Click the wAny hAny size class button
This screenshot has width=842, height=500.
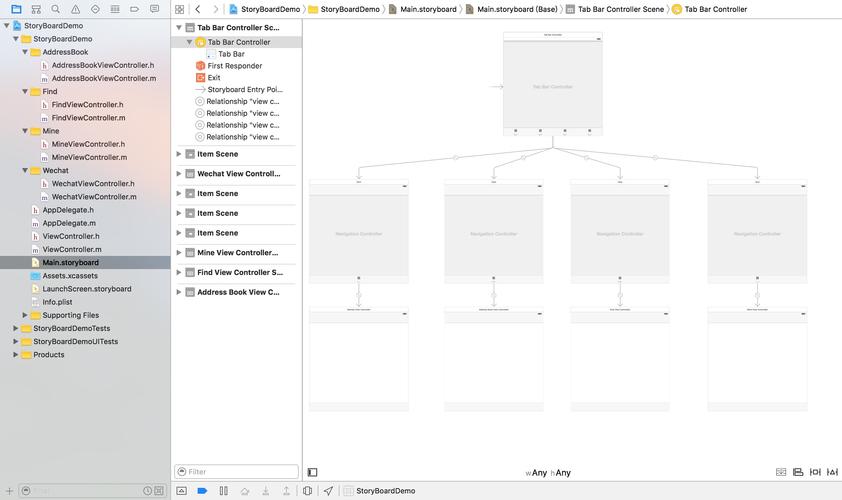548,473
